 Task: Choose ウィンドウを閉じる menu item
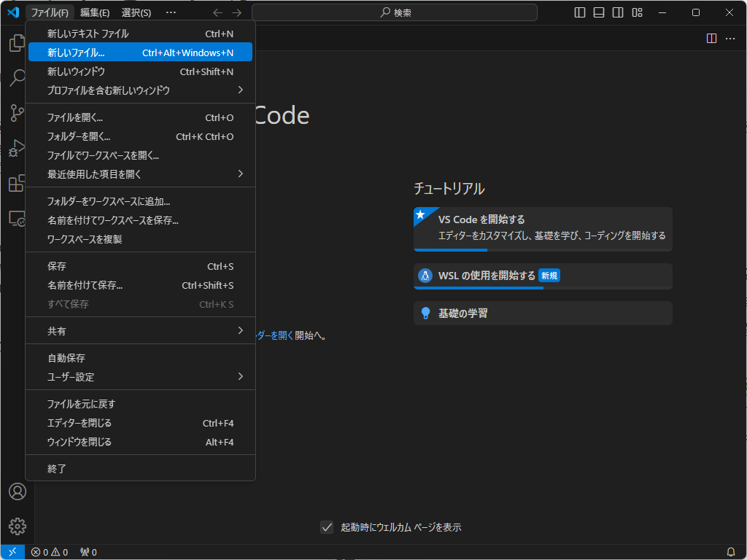(140, 442)
